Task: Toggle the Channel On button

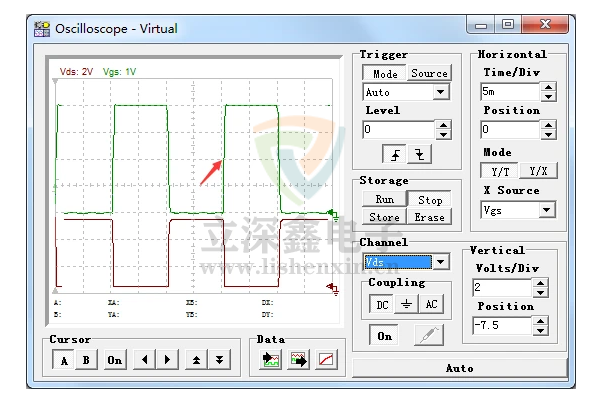Action: [385, 336]
